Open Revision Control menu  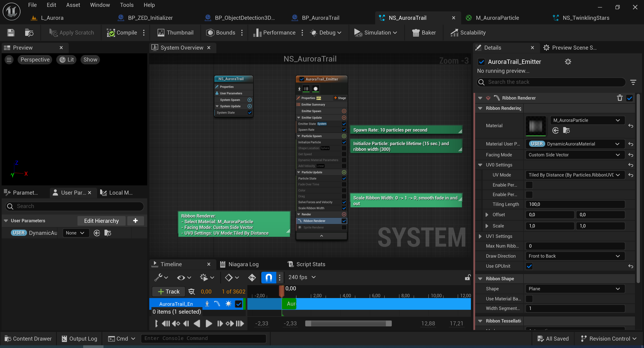[609, 338]
